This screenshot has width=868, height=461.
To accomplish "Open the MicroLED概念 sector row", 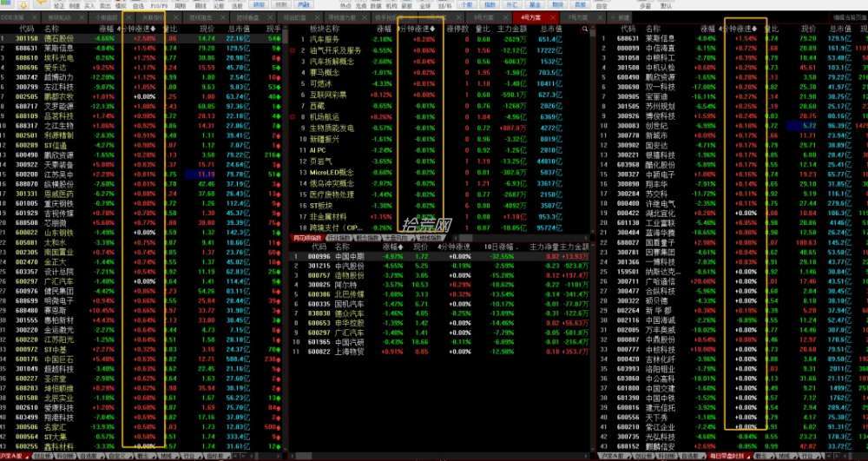I will pos(440,172).
